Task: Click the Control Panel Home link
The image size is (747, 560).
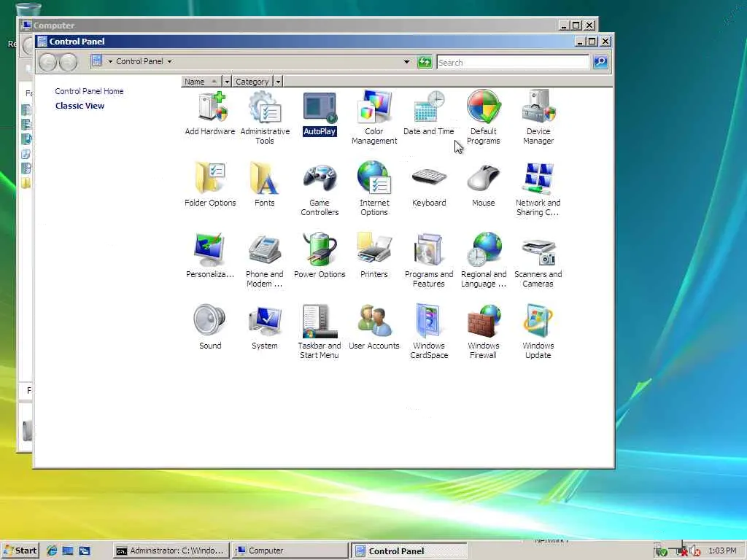Action: (x=89, y=91)
